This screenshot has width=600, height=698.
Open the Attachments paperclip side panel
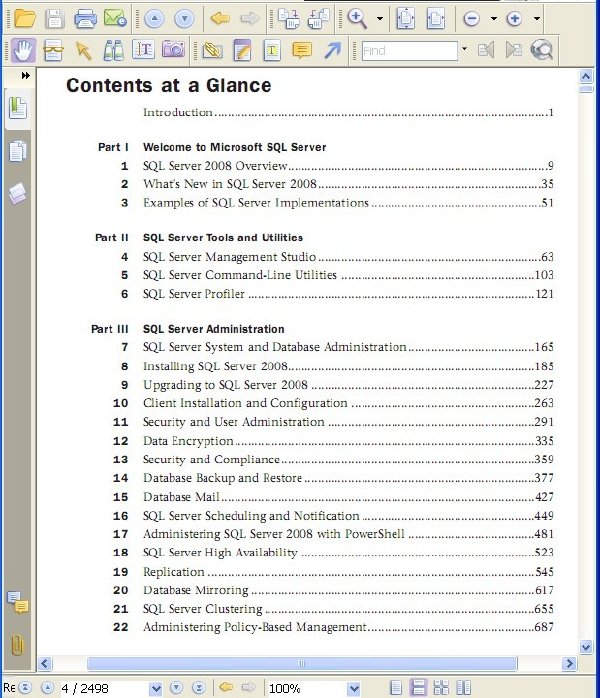pos(17,645)
